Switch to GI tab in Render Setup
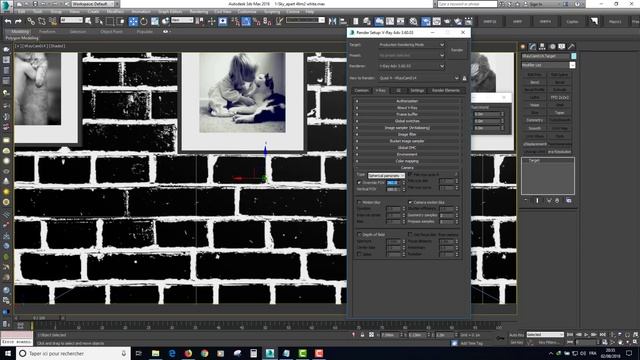640x360 pixels. click(x=398, y=90)
